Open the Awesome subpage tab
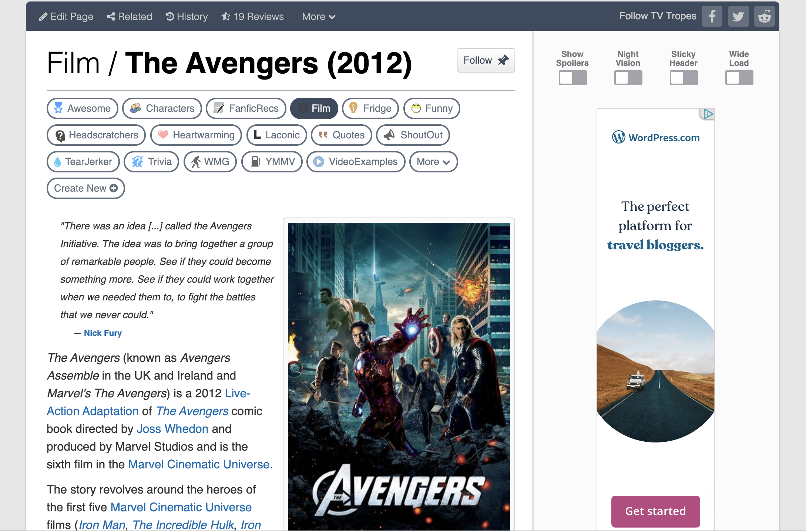This screenshot has width=806, height=532. (83, 108)
